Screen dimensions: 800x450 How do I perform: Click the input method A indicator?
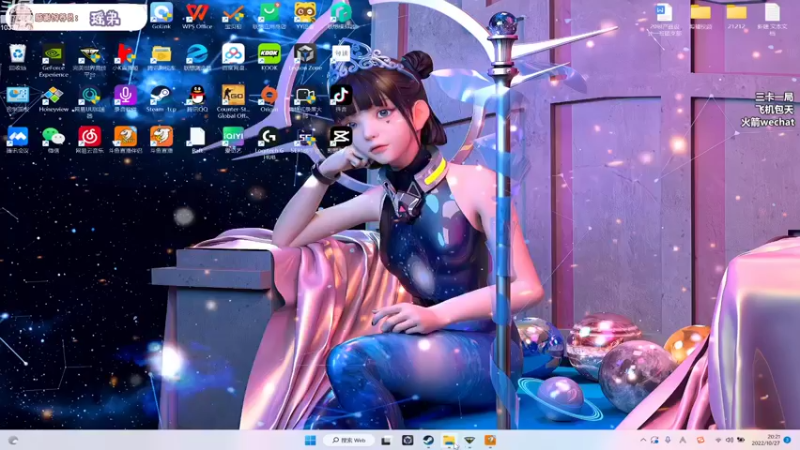[x=683, y=440]
